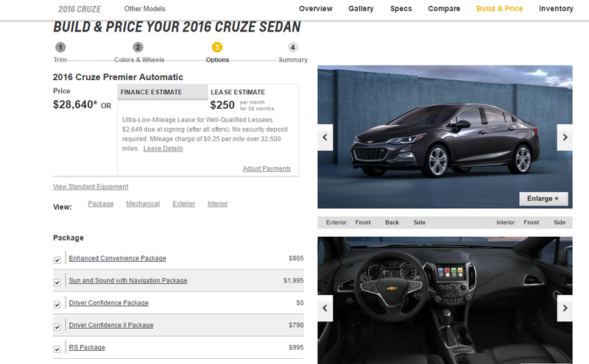Select Interior Front view

pyautogui.click(x=531, y=223)
